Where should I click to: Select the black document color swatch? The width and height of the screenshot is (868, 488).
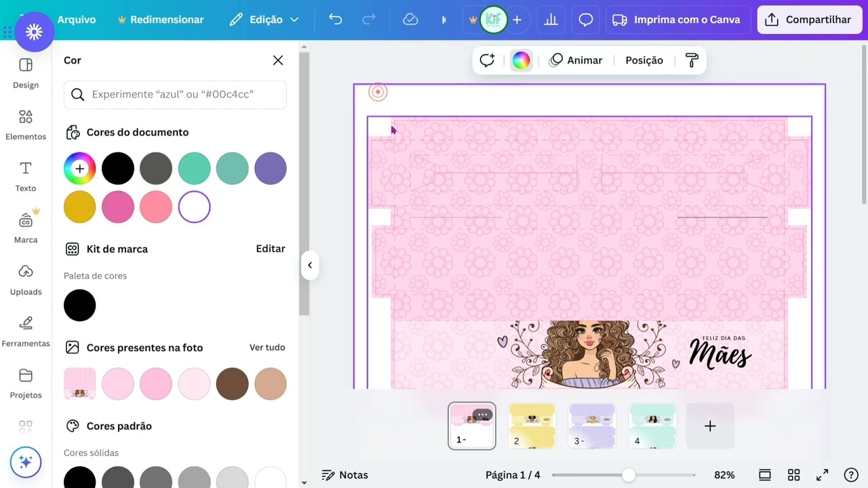tap(118, 169)
